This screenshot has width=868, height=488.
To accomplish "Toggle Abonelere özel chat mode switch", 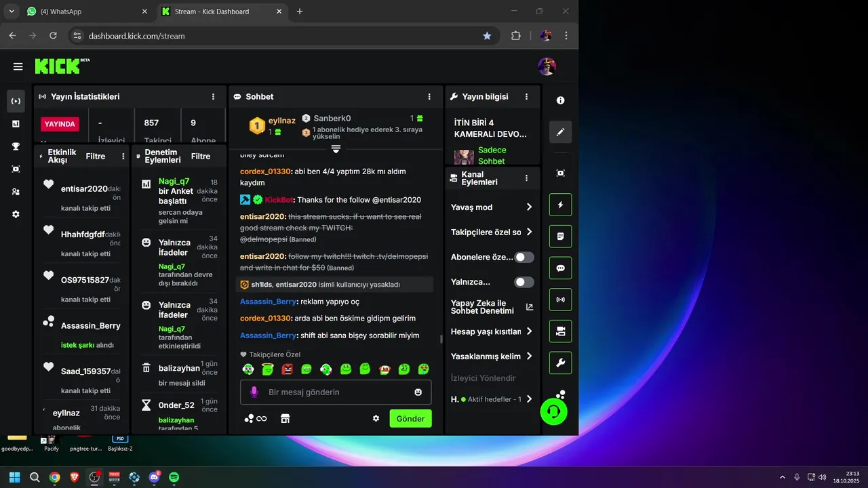I will click(x=524, y=257).
